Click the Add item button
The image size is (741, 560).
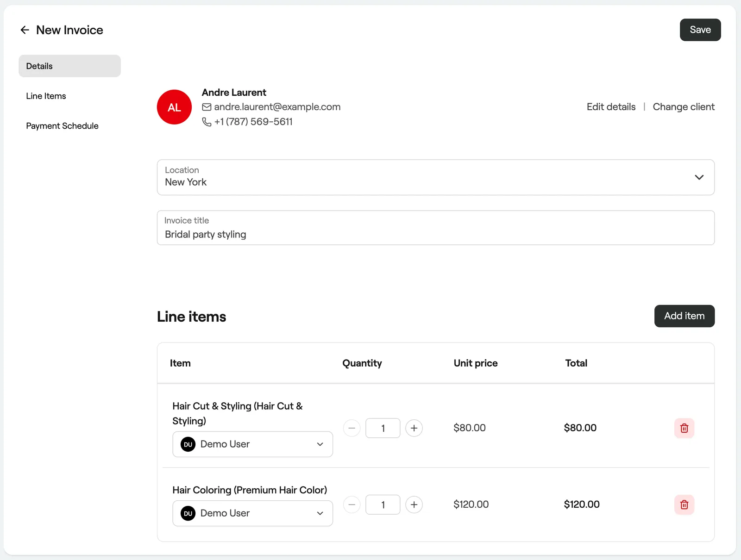click(684, 316)
